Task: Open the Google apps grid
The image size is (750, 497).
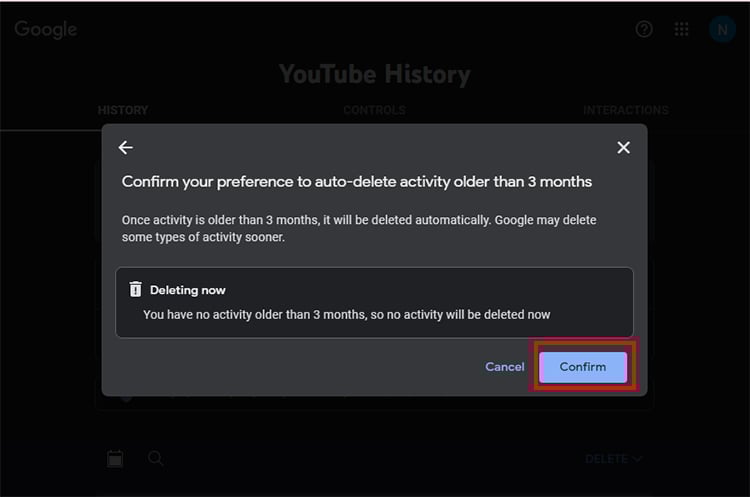Action: 682,29
